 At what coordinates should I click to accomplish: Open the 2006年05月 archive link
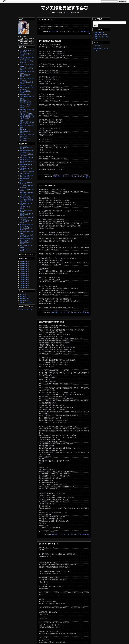click(24, 285)
